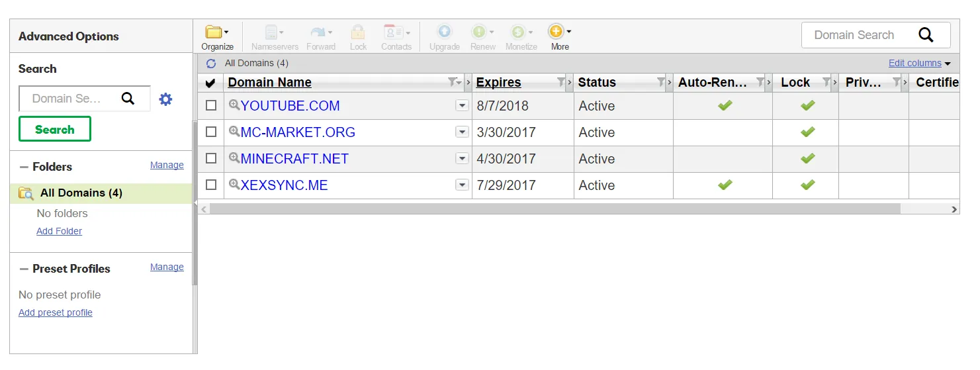Image resolution: width=980 pixels, height=370 pixels.
Task: Open the search settings gear
Action: pyautogui.click(x=165, y=99)
